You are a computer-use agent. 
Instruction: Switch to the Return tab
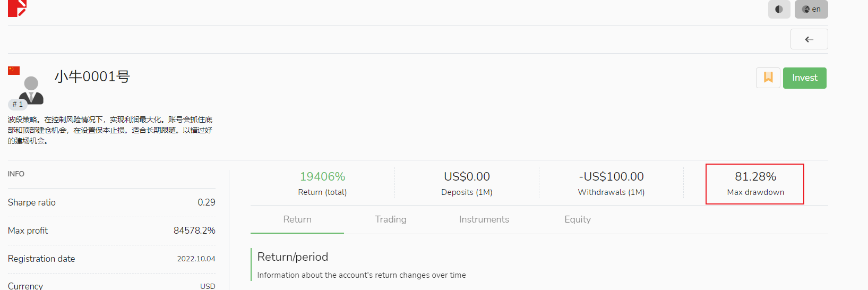coord(297,219)
